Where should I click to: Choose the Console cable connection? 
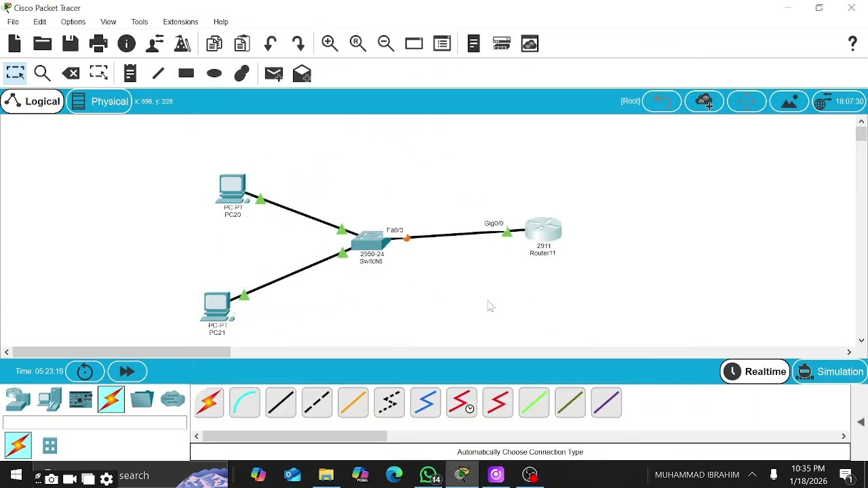[x=245, y=403]
